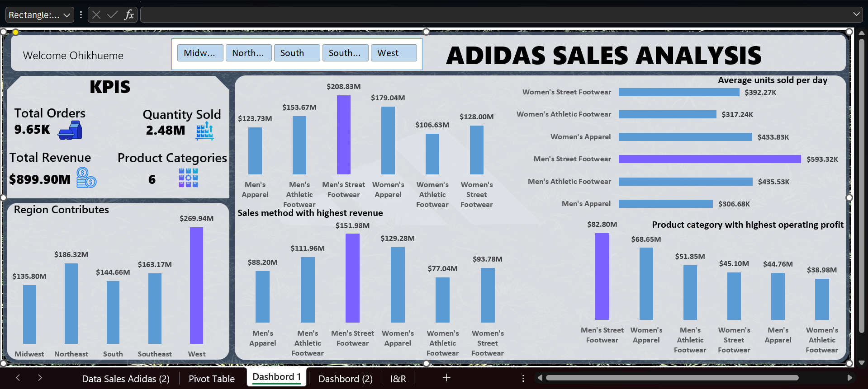Click the Quantity Sold stacked boxes icon
Screen dimensions: 868x389
[x=204, y=131]
